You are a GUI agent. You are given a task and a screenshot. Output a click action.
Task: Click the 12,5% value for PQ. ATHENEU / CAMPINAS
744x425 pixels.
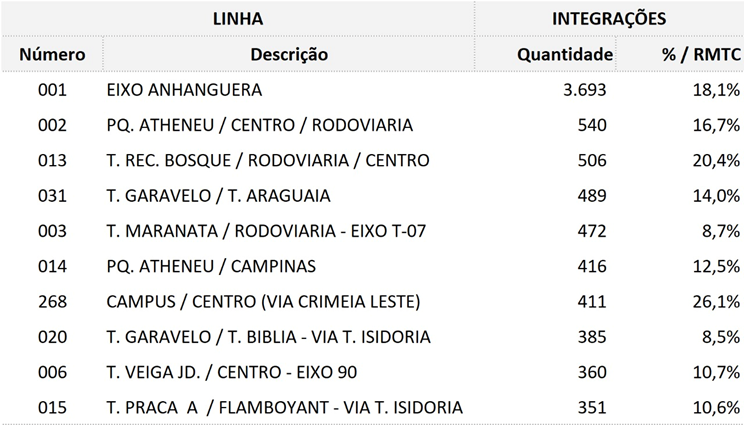[x=716, y=266]
